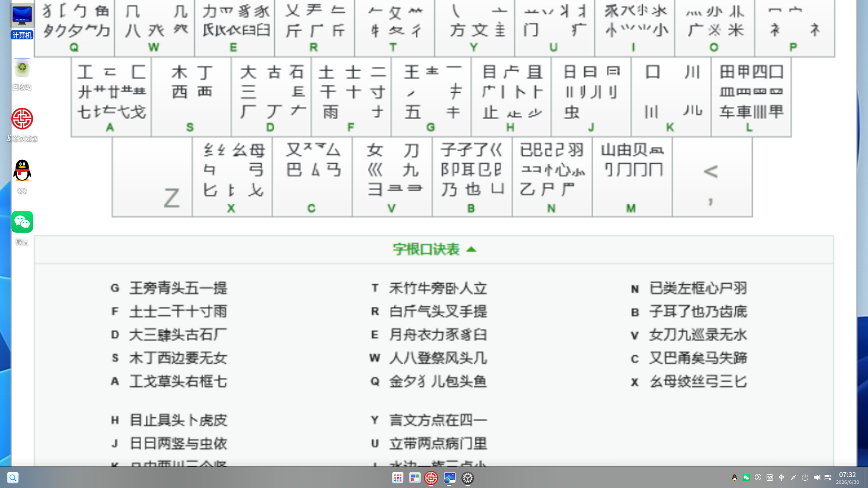
Task: Open the image viewer taskbar icon
Action: pos(449,478)
